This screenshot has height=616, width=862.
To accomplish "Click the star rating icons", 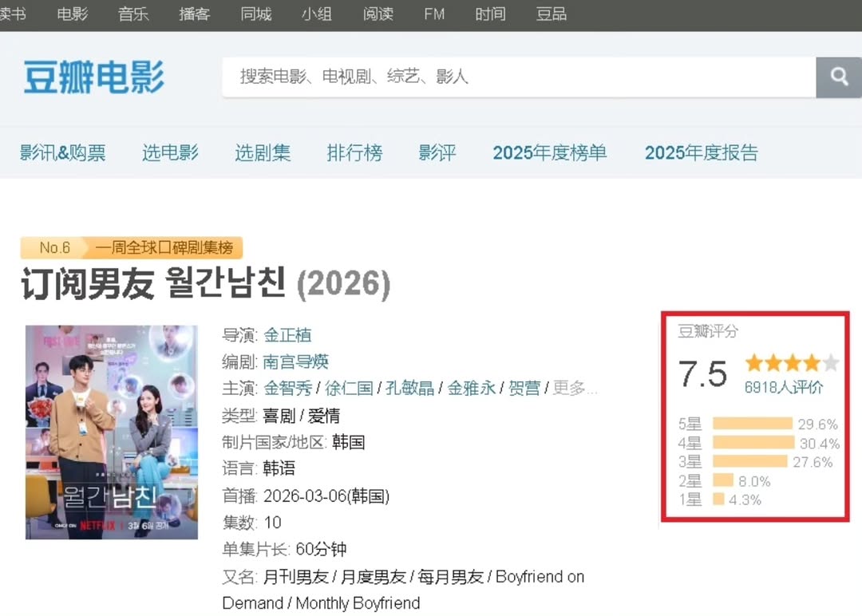I will click(791, 364).
